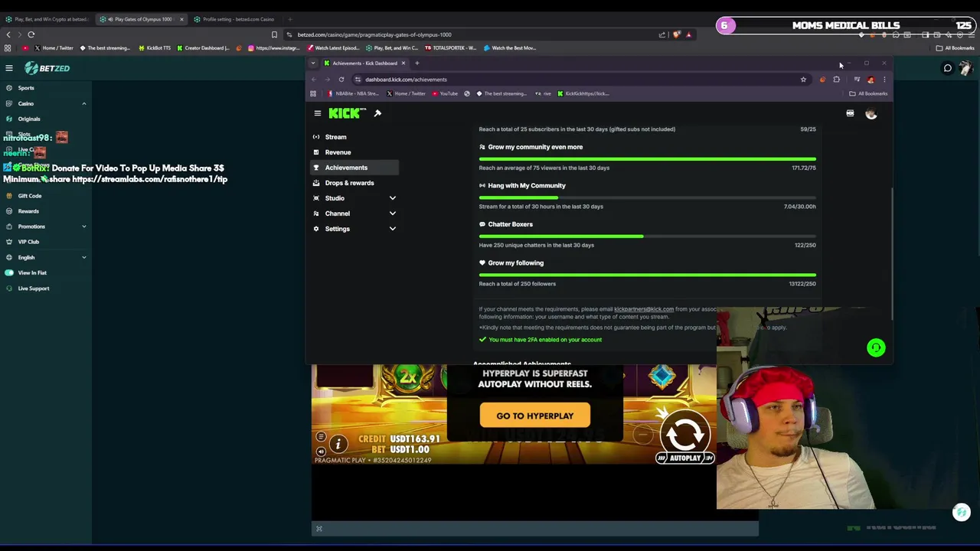The width and height of the screenshot is (980, 551).
Task: Click the green Kick support chat button
Action: pos(876,347)
